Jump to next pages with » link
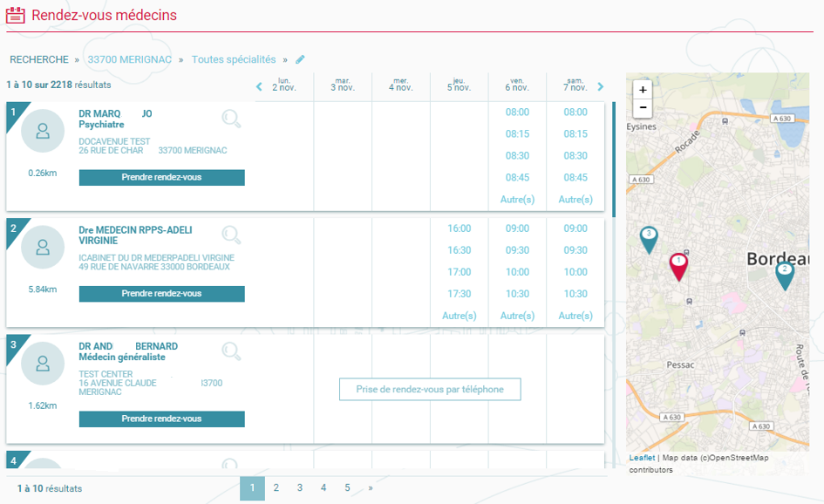 (x=371, y=488)
